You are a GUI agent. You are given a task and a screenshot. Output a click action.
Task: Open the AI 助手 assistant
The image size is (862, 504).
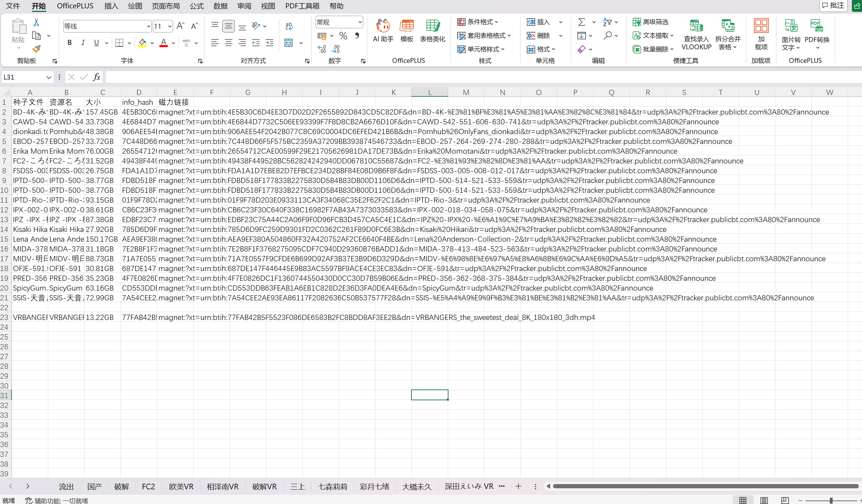383,31
